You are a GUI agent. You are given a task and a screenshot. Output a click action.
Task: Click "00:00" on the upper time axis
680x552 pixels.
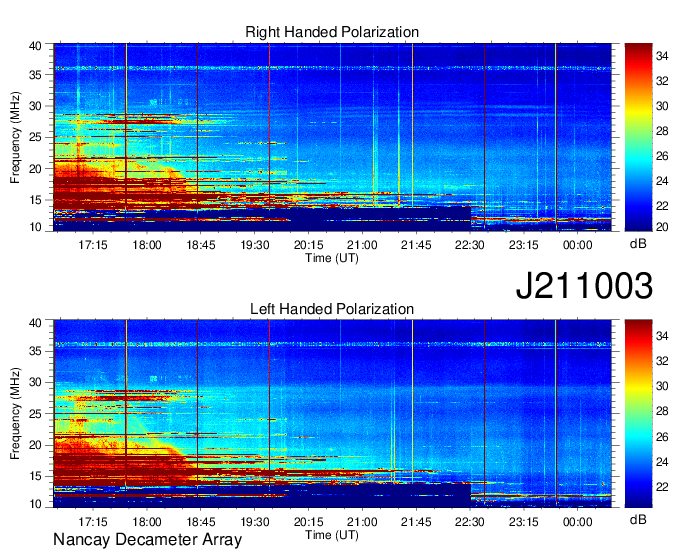[x=577, y=245]
